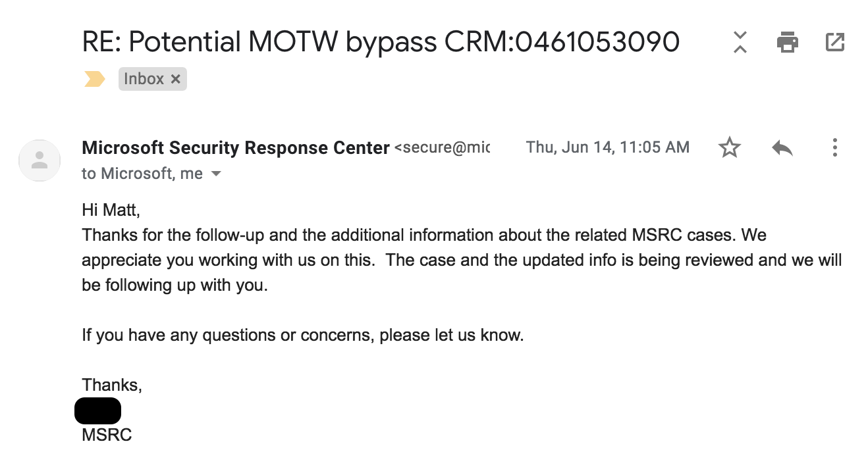Screen dimensions: 868x450
Task: Click the Thu, Jun 14 timestamp
Action: click(x=607, y=148)
